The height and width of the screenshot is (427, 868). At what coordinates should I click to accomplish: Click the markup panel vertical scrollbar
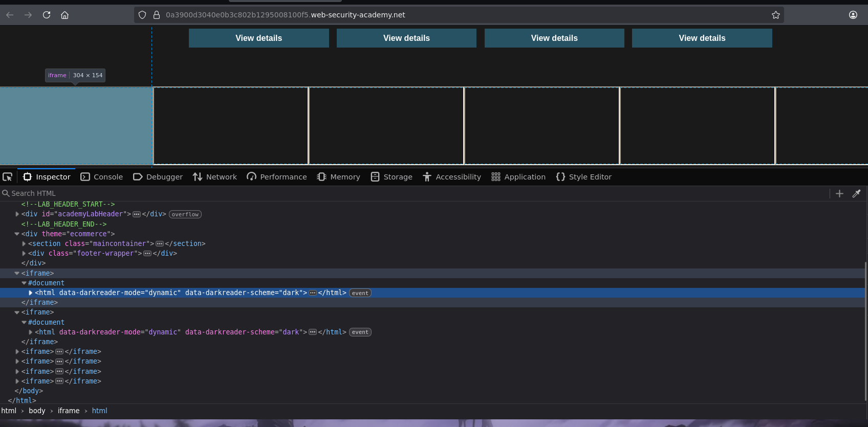pos(866,331)
